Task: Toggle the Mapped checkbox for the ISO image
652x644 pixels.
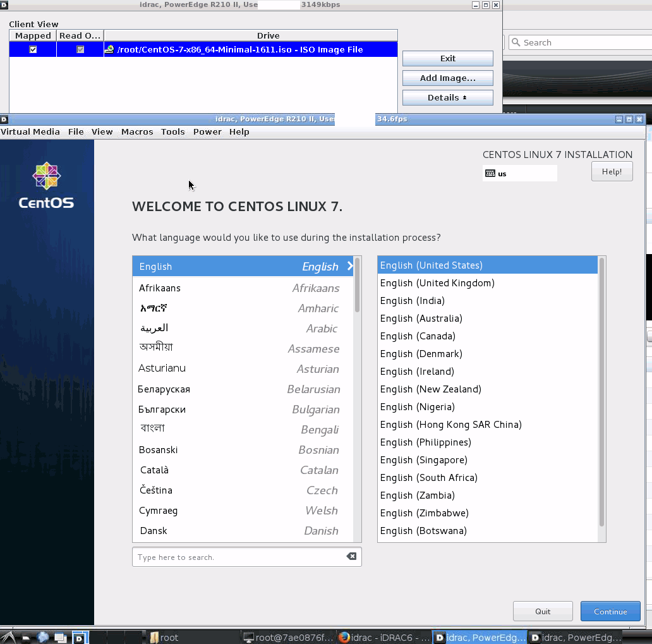Action: tap(33, 49)
